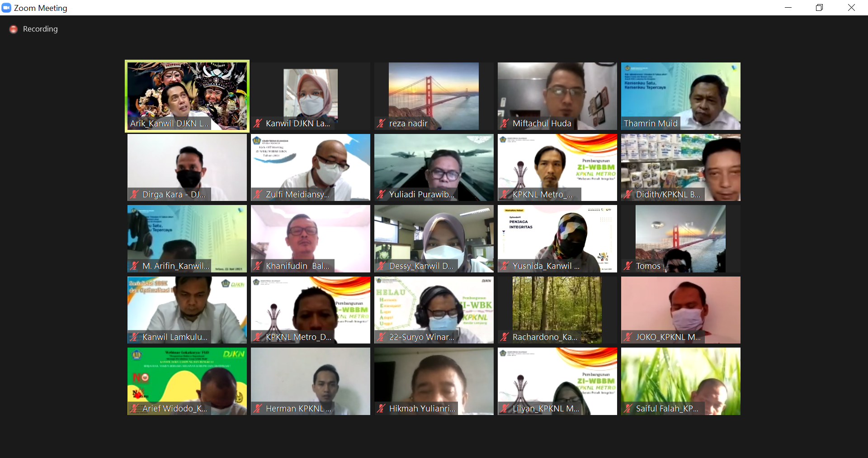Viewport: 868px width, 458px height.
Task: Restore down the Zoom Meeting window
Action: click(x=819, y=8)
